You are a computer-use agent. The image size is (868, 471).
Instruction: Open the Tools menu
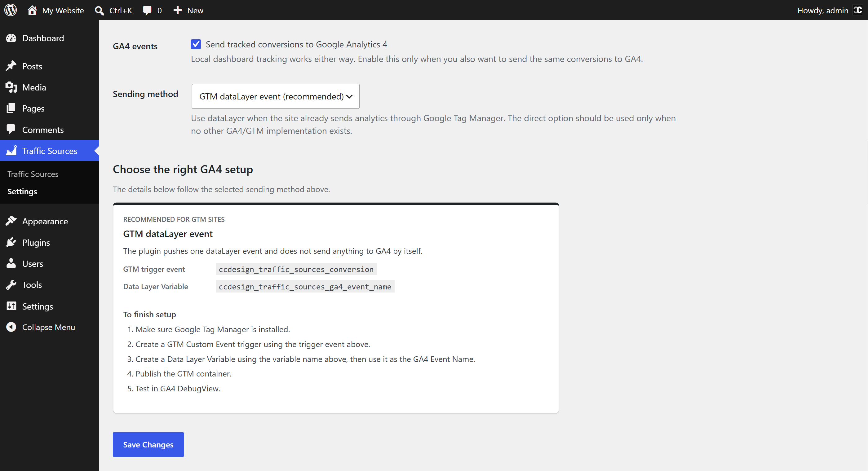click(x=50, y=285)
